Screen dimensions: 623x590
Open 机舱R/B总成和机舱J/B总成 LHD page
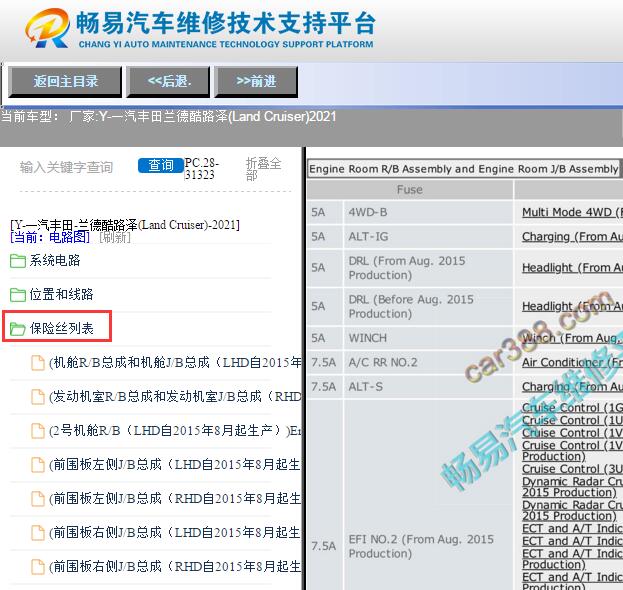(x=175, y=362)
